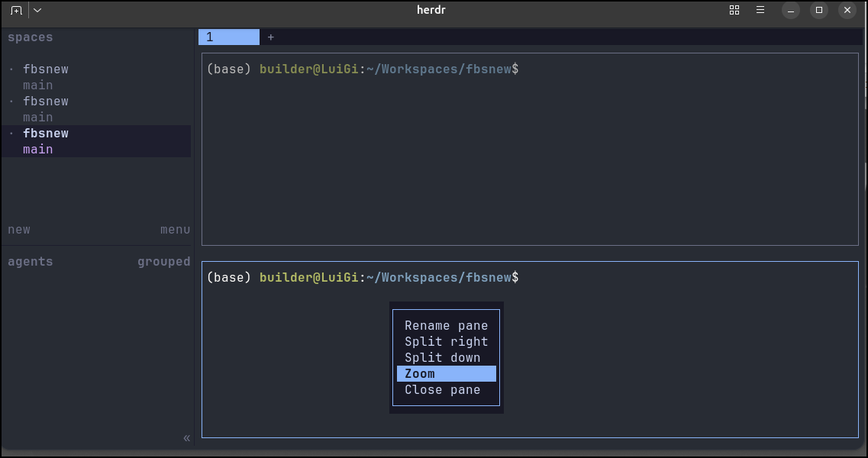
Task: Select tab 1
Action: click(x=228, y=37)
